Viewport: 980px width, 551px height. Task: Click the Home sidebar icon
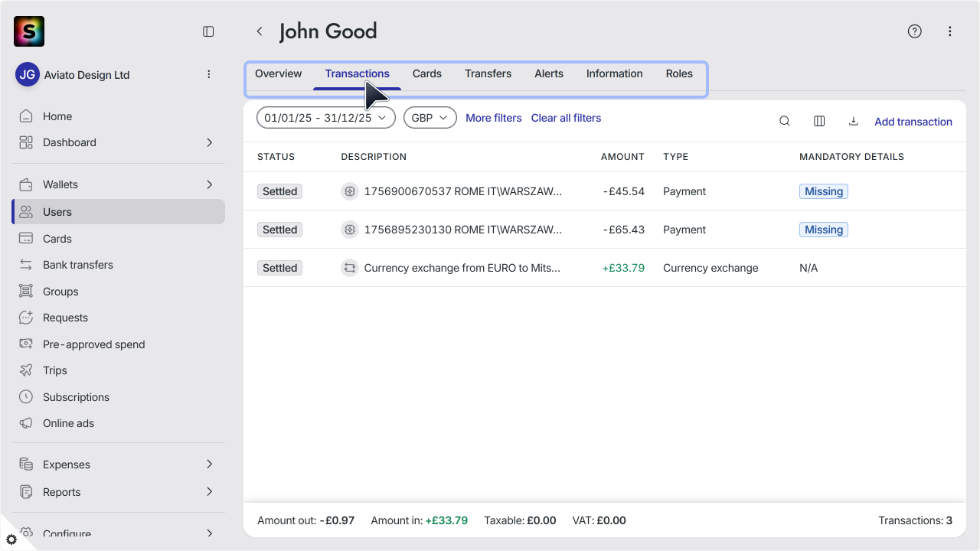tap(26, 116)
